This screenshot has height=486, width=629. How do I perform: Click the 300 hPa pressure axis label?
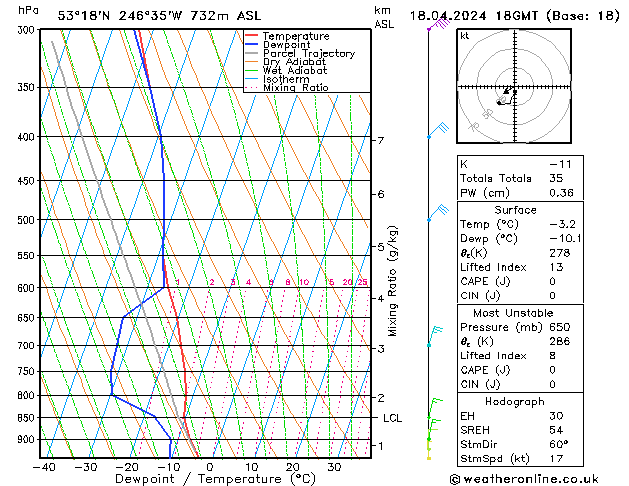(28, 30)
